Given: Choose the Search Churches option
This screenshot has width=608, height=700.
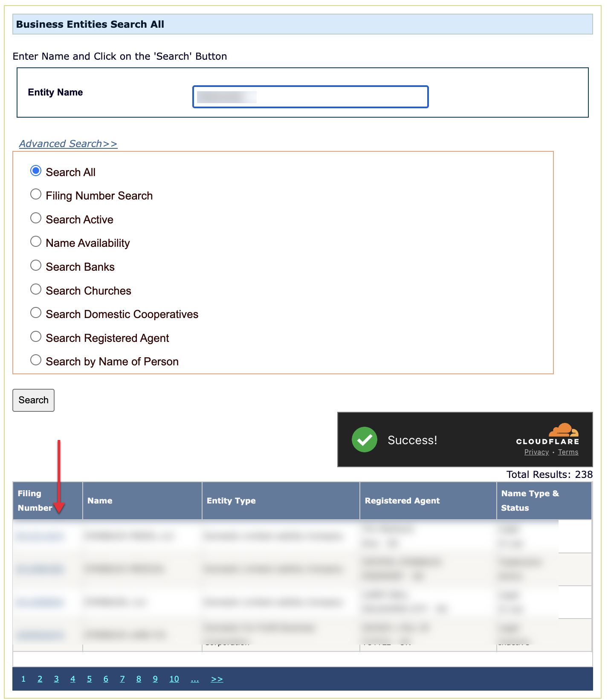Looking at the screenshot, I should pos(36,289).
